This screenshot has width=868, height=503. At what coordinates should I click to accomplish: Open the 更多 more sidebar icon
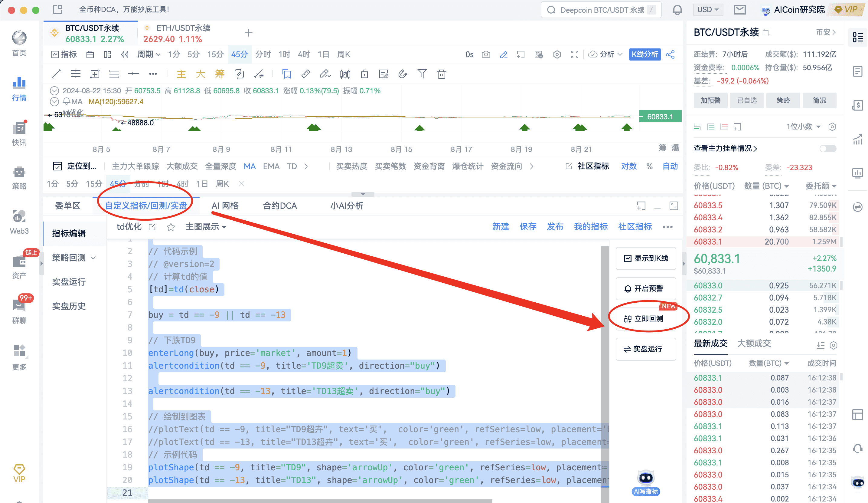point(19,357)
